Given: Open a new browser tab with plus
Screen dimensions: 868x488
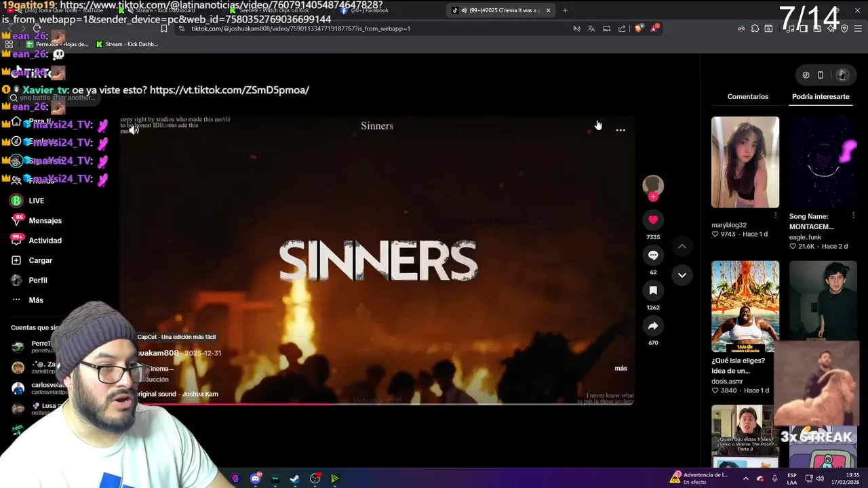Looking at the screenshot, I should 565,10.
